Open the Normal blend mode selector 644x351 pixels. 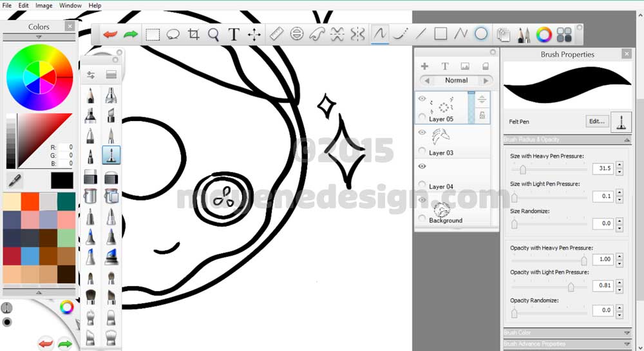pyautogui.click(x=457, y=81)
